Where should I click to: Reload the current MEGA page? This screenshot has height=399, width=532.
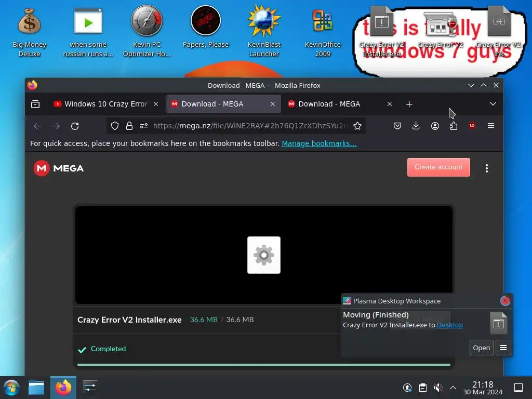click(75, 126)
